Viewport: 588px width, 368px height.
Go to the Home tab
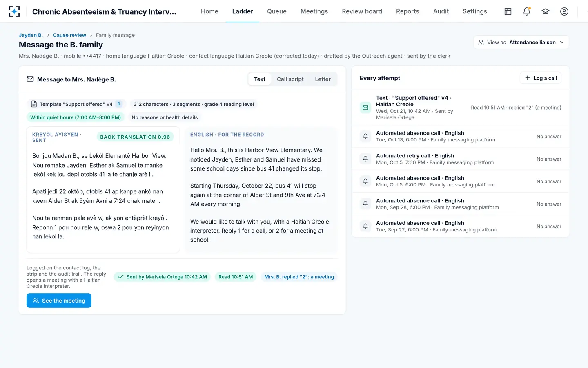pos(209,11)
